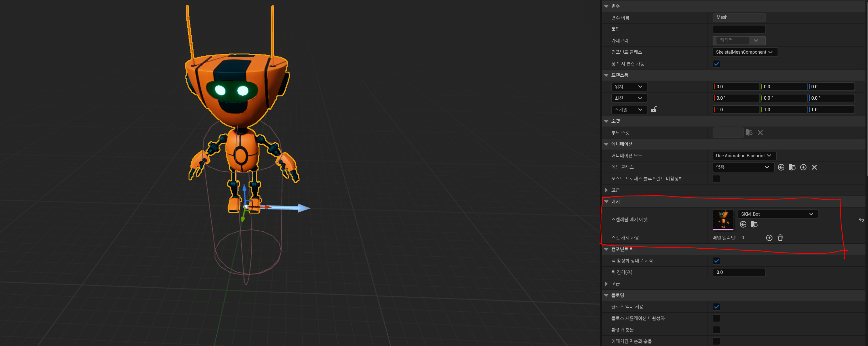Enable 포스트 프로세스 블루프린트 비활성화 checkbox

[x=716, y=179]
